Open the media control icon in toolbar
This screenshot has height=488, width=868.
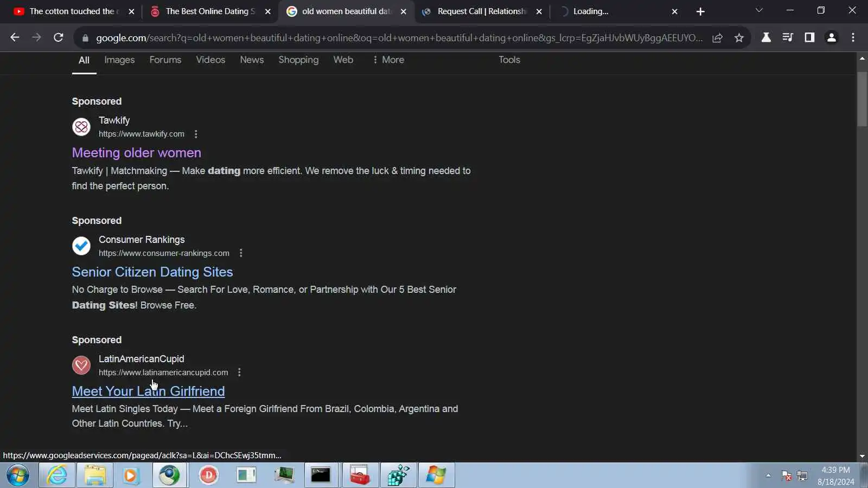click(x=788, y=37)
